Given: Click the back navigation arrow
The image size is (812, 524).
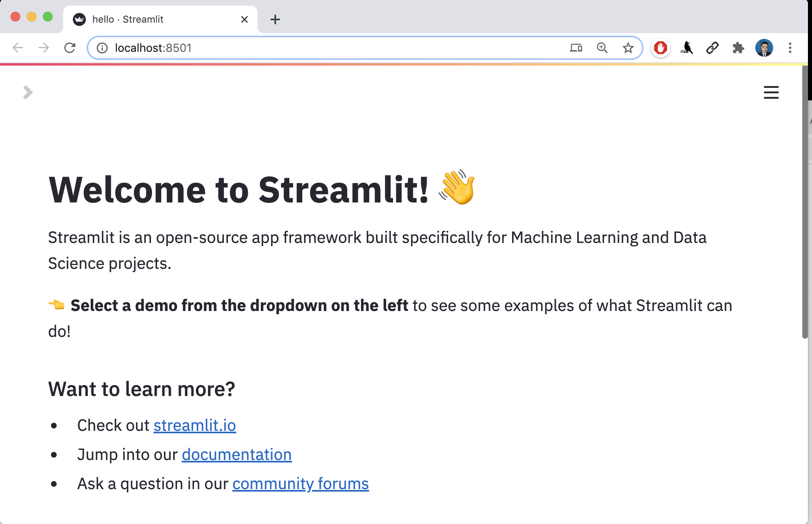Looking at the screenshot, I should click(x=17, y=48).
